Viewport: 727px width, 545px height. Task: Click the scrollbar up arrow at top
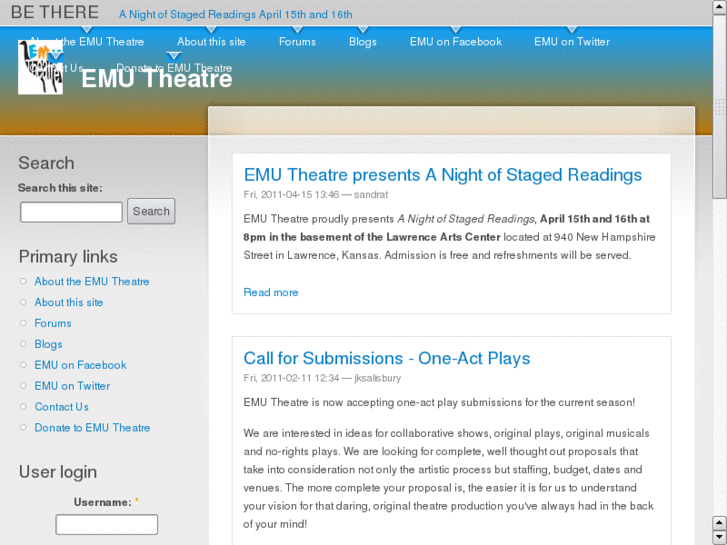coord(720,7)
